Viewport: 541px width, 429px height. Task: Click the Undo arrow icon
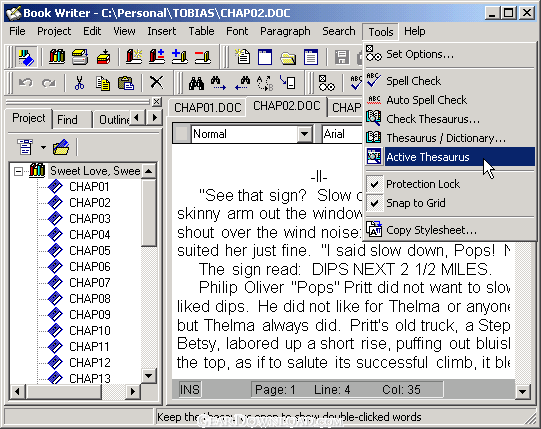26,83
